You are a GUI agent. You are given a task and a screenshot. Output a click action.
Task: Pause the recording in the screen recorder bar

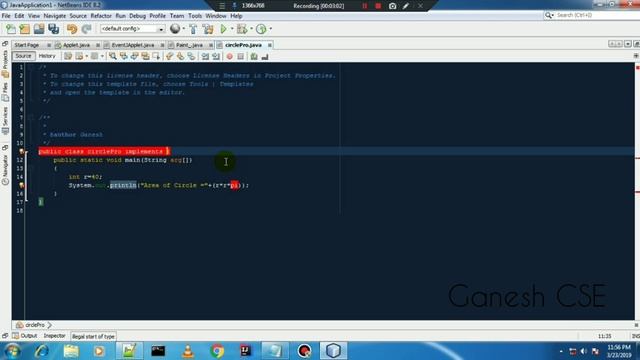click(x=364, y=6)
